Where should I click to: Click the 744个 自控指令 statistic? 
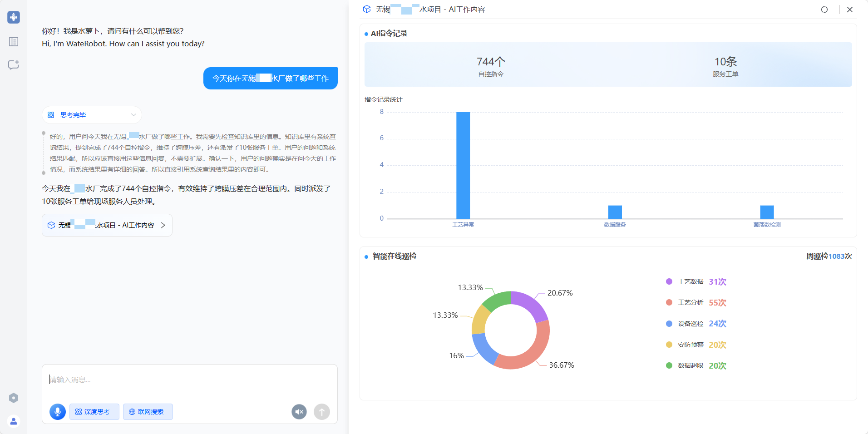[491, 66]
